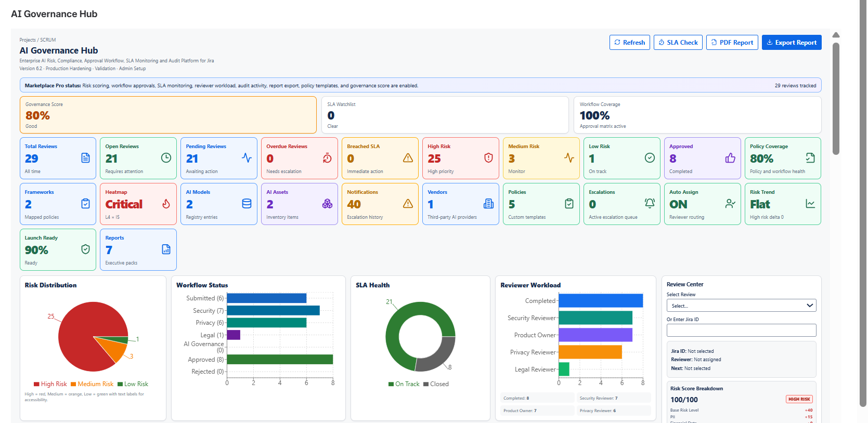The width and height of the screenshot is (868, 423).
Task: Click the purple Legal bar in Workflow Status
Action: 234,335
